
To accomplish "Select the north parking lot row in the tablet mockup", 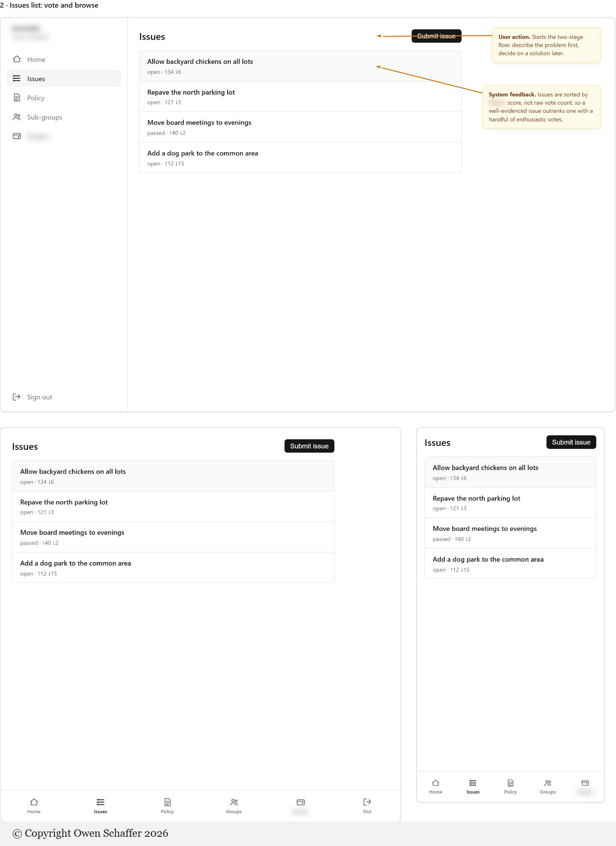I will 173,507.
